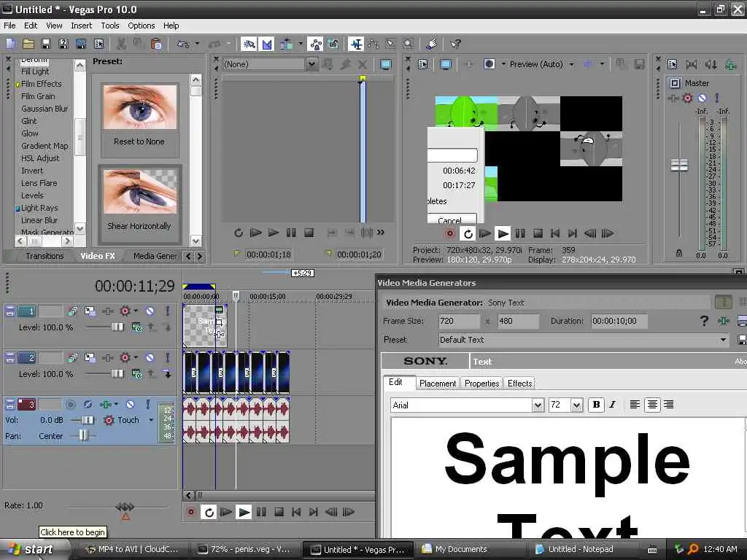Click the Video Preview record button

tap(449, 233)
